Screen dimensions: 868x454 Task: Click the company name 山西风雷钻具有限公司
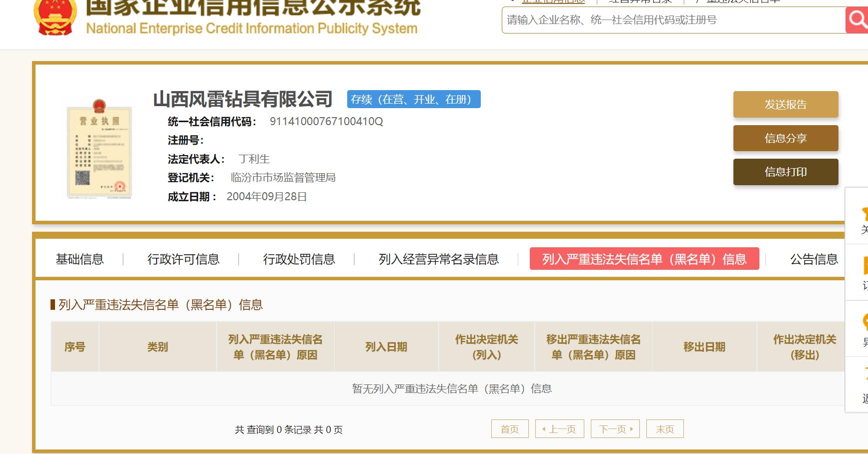(x=243, y=99)
